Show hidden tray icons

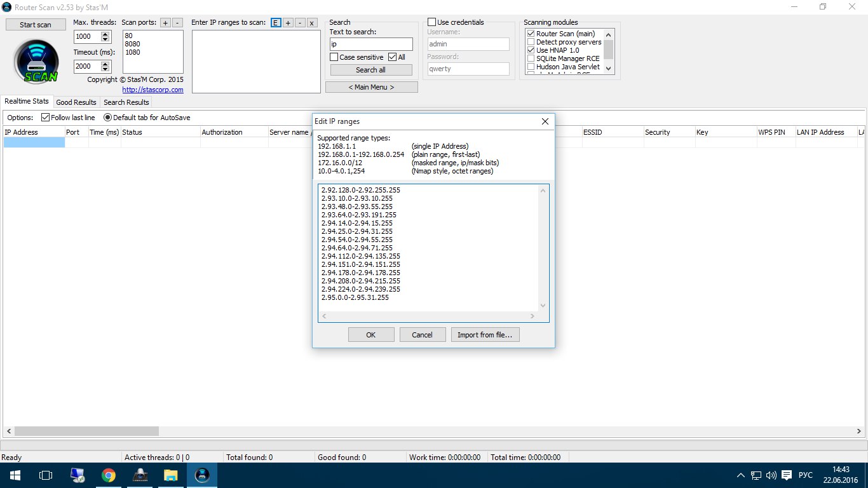pyautogui.click(x=741, y=475)
